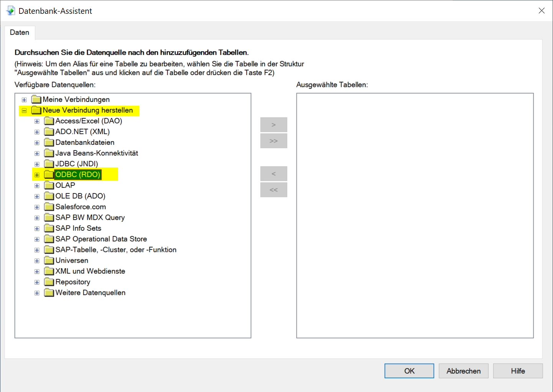553x392 pixels.
Task: Expand the SAP BW MDX Query node
Action: [37, 218]
